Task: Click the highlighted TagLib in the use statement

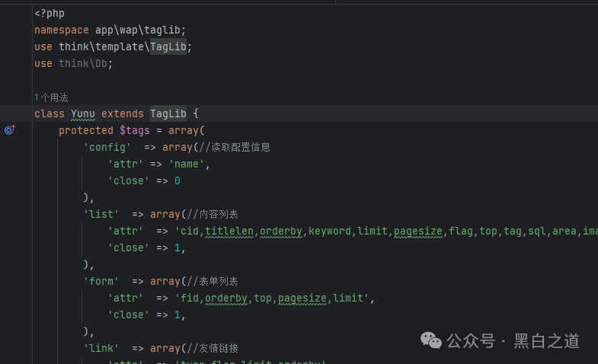Action: pos(168,46)
